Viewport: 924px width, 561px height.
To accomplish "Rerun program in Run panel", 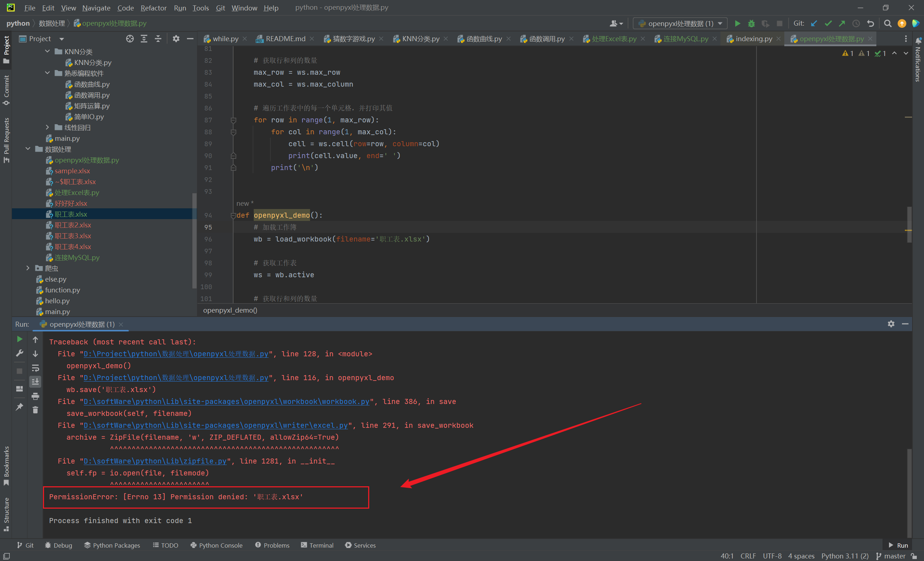I will [x=19, y=339].
